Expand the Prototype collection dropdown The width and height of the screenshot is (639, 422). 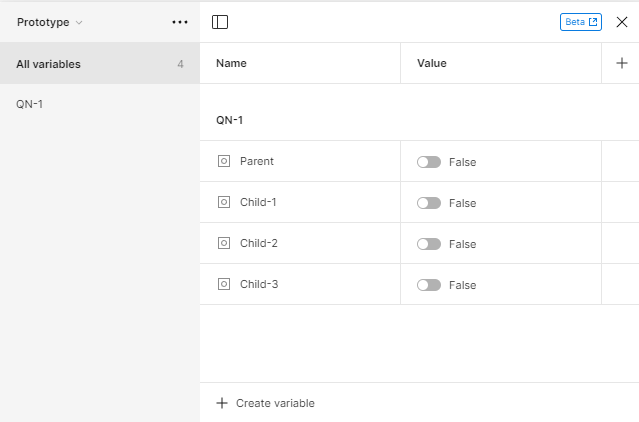click(50, 22)
